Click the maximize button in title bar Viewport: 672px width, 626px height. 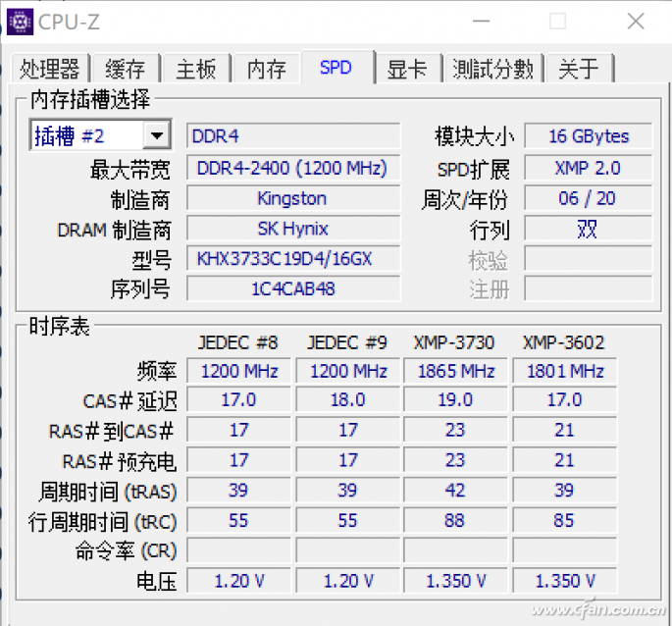click(557, 21)
